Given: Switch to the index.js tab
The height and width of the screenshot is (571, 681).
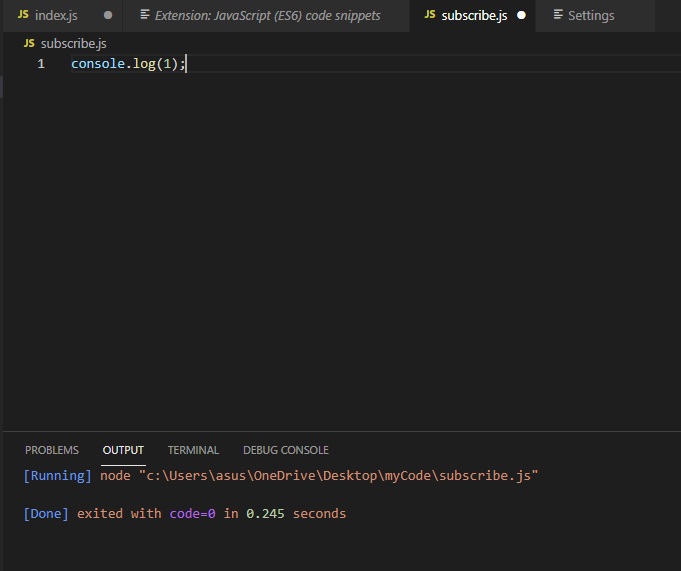Looking at the screenshot, I should click(63, 16).
